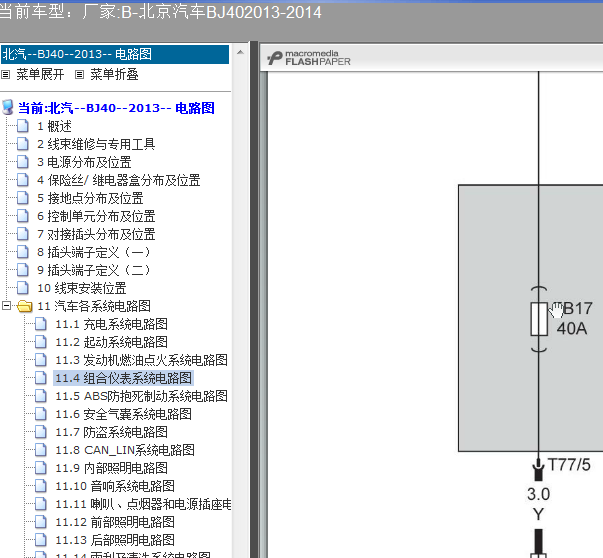This screenshot has width=603, height=558.
Task: Click the computer icon beside the root node
Action: click(8, 107)
